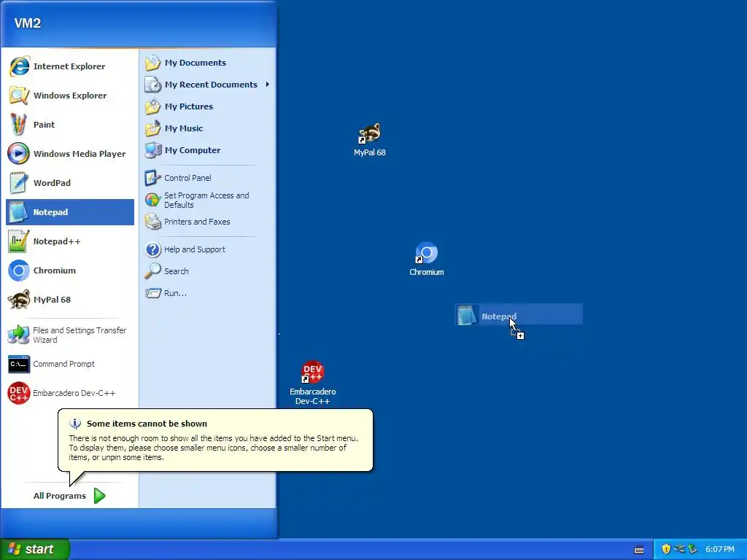Open Embarcadero Dev-C++ icon in Start menu
The height and width of the screenshot is (560, 747).
19,393
